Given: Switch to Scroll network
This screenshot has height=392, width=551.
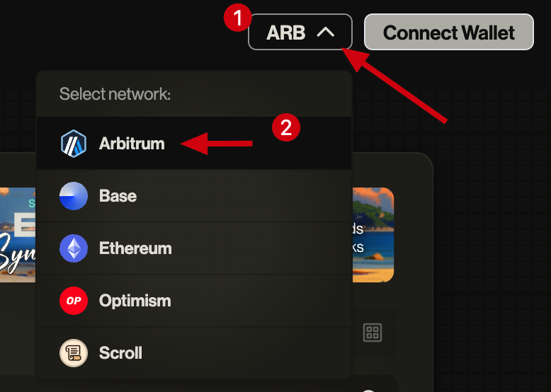Looking at the screenshot, I should click(194, 352).
